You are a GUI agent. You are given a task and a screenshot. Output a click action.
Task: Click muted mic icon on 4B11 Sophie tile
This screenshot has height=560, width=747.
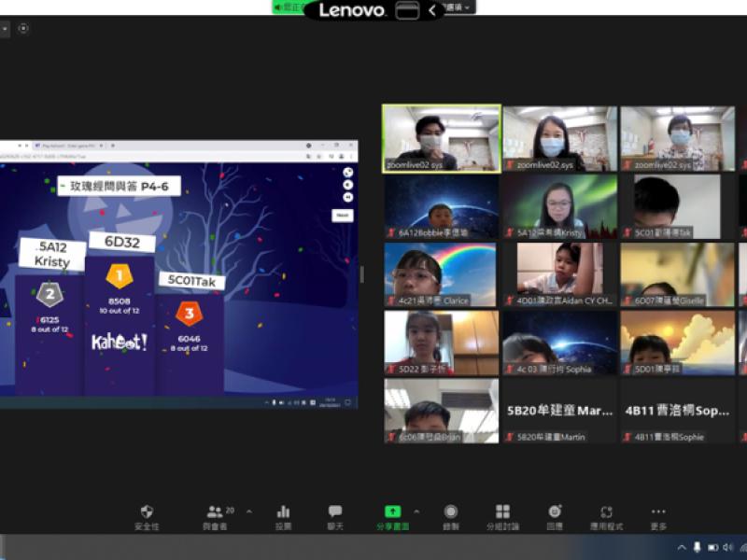tap(627, 437)
